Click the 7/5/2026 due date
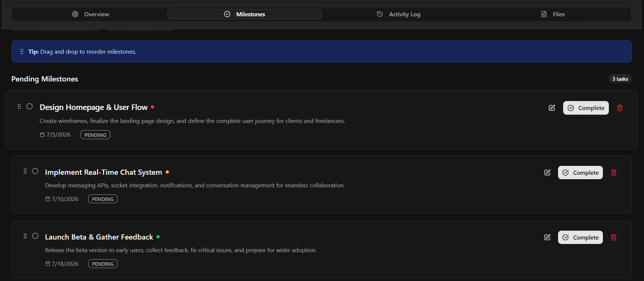The image size is (644, 281). (58, 135)
